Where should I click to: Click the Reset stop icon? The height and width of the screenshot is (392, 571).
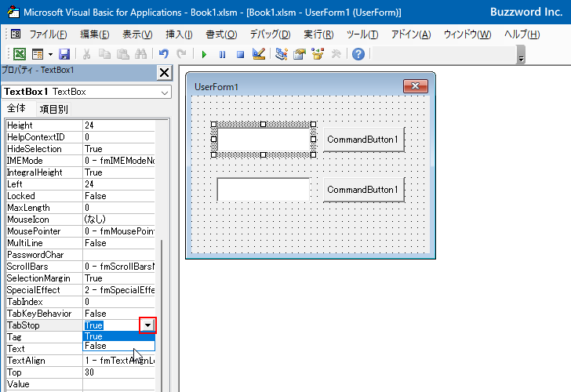(x=240, y=55)
